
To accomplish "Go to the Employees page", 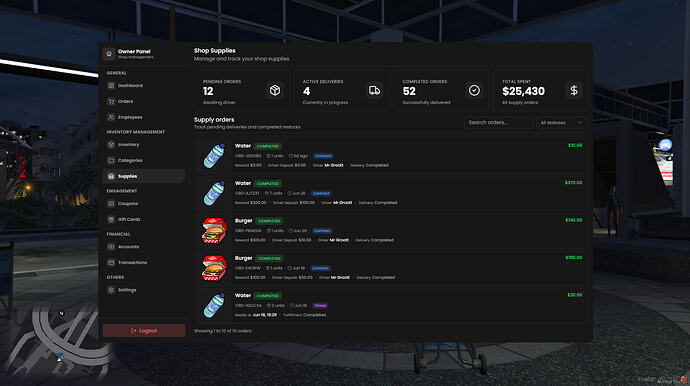I will click(x=144, y=117).
